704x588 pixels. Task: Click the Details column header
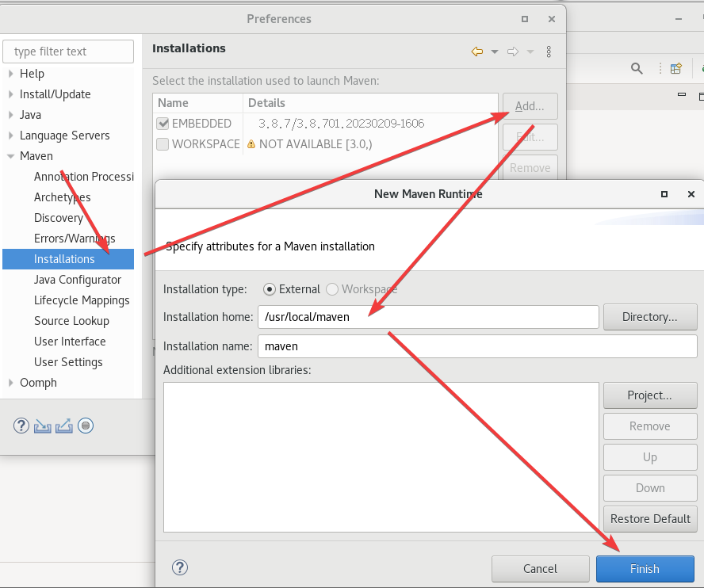(370, 103)
